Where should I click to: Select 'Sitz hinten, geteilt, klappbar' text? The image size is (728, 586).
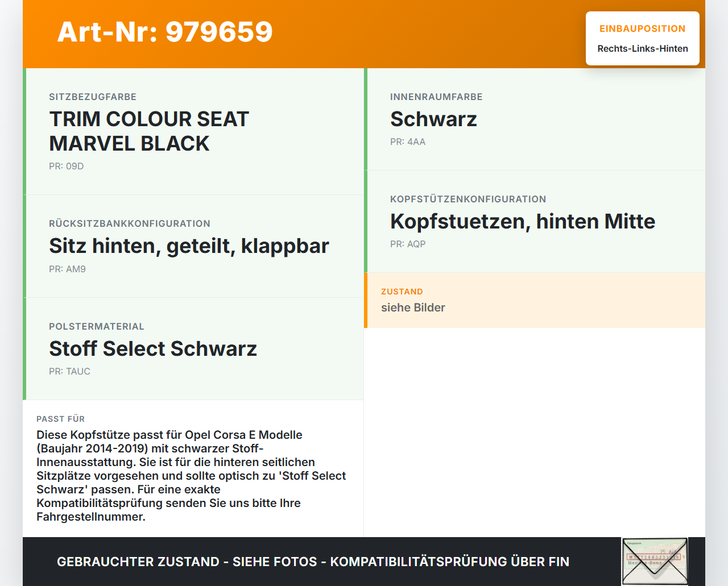(x=189, y=246)
